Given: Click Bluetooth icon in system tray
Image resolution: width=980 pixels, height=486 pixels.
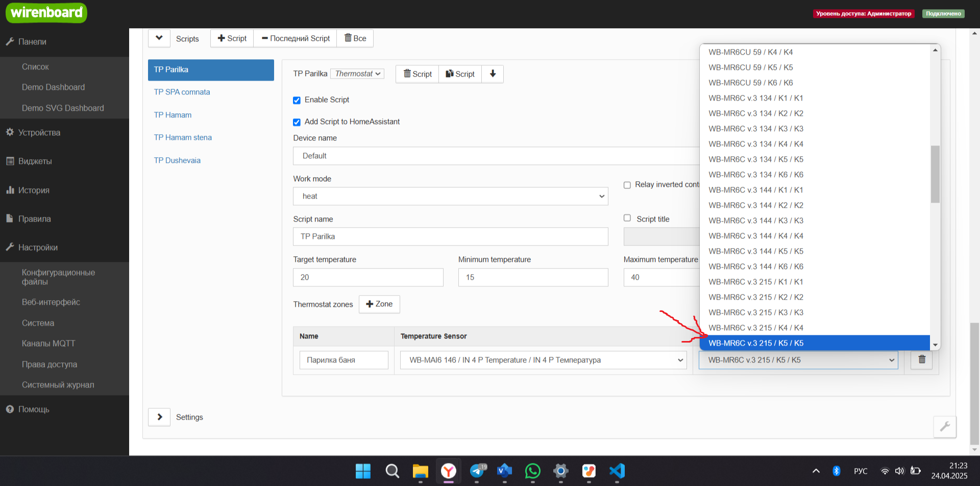Looking at the screenshot, I should pyautogui.click(x=836, y=471).
